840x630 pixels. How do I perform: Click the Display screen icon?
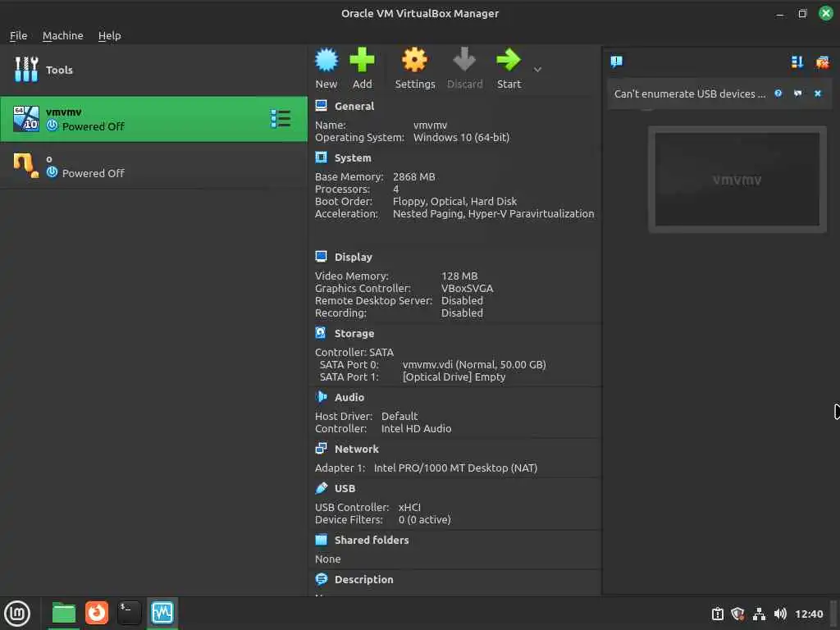321,257
